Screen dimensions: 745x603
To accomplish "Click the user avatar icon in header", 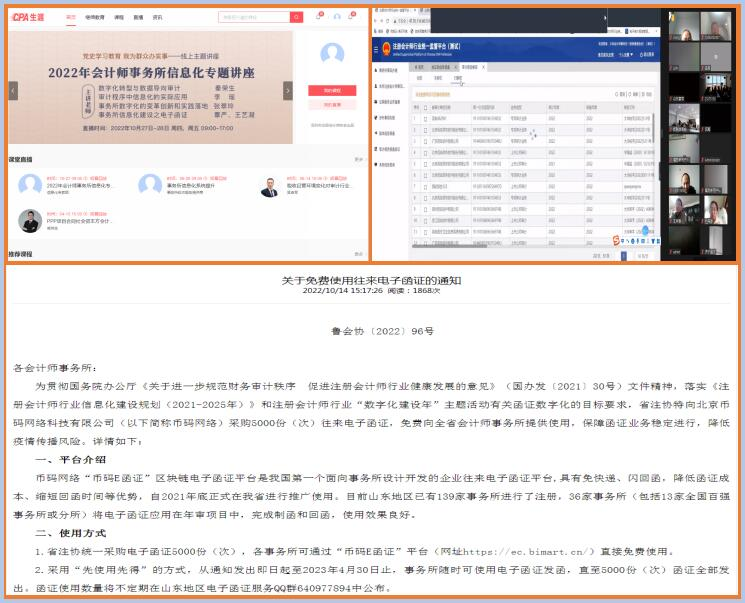I will tap(337, 17).
